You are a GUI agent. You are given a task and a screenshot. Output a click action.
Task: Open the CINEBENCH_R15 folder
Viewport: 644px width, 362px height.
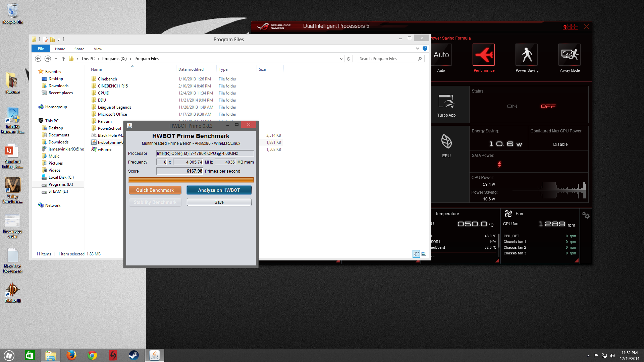point(113,86)
